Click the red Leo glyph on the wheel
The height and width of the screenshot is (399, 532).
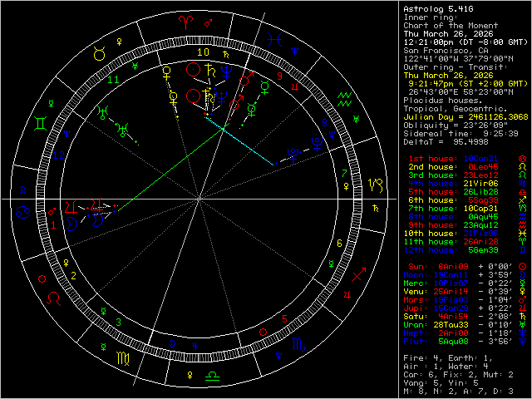pyautogui.click(x=55, y=296)
